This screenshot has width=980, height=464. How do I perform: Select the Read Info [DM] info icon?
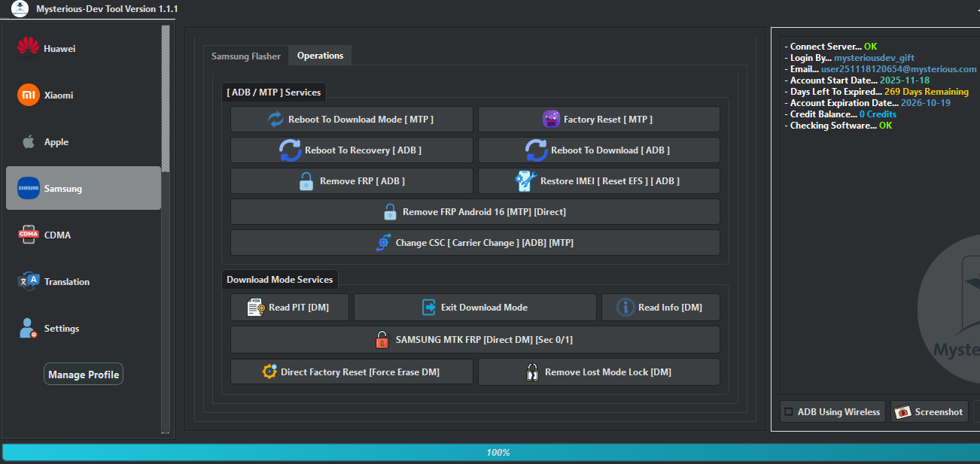point(626,307)
